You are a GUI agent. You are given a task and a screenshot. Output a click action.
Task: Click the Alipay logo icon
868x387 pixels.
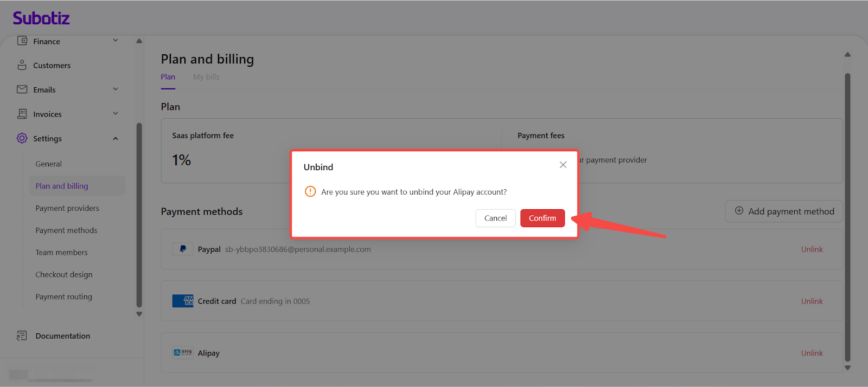[183, 353]
